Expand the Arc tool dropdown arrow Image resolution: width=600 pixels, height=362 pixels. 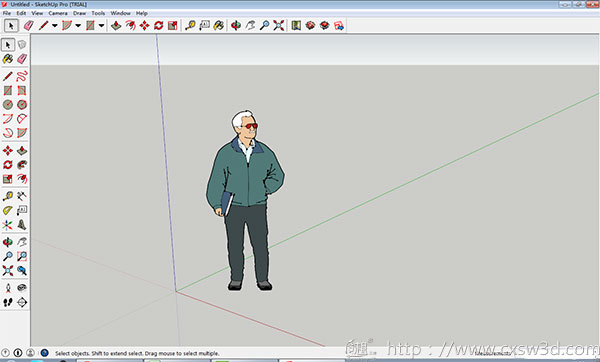pos(78,26)
